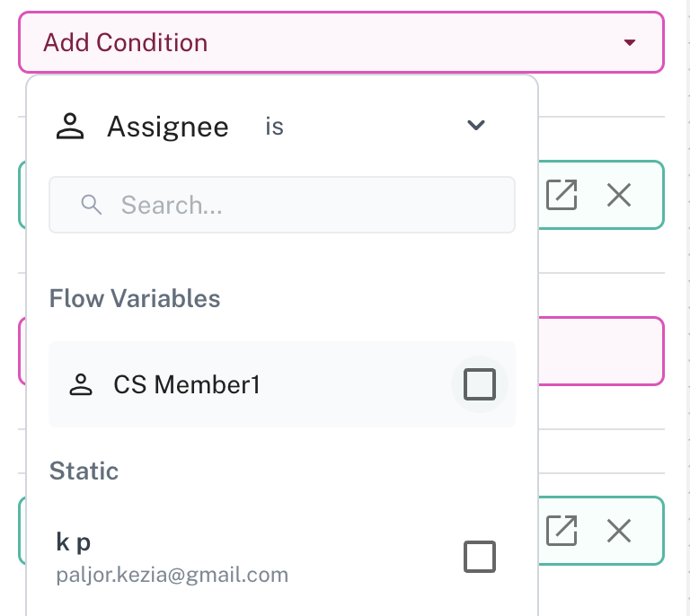Open the lower condition in new window

(x=562, y=531)
